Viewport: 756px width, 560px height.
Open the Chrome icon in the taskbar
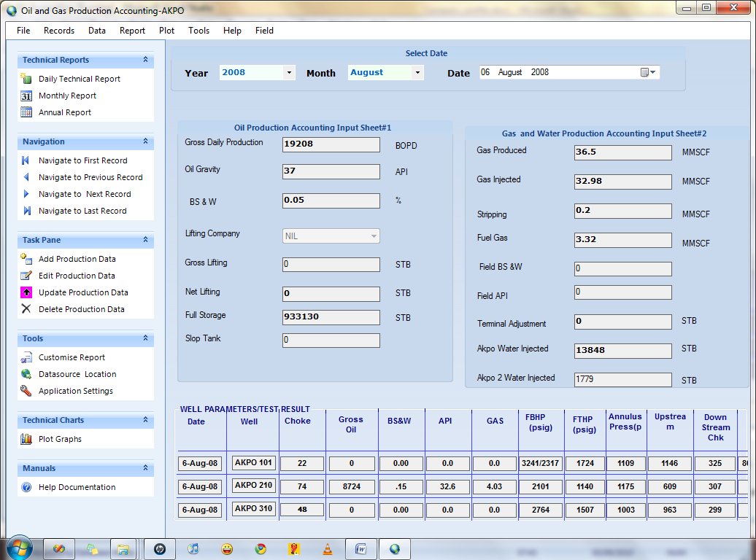261,549
